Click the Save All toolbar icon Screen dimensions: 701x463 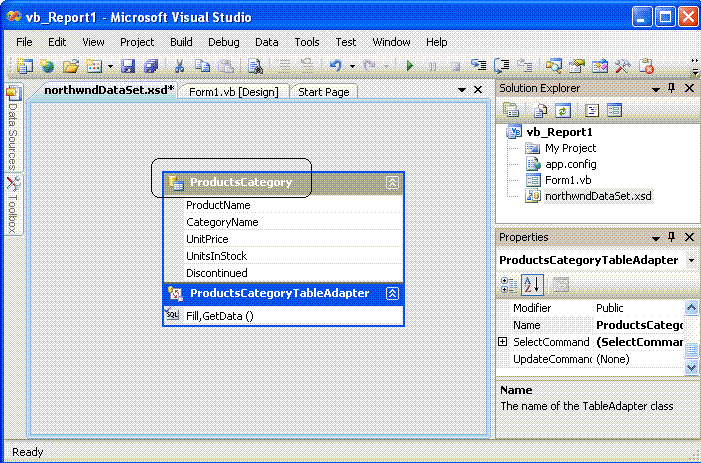tap(151, 66)
